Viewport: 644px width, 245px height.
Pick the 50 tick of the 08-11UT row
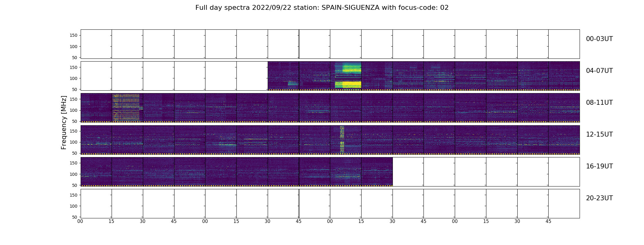coord(75,121)
